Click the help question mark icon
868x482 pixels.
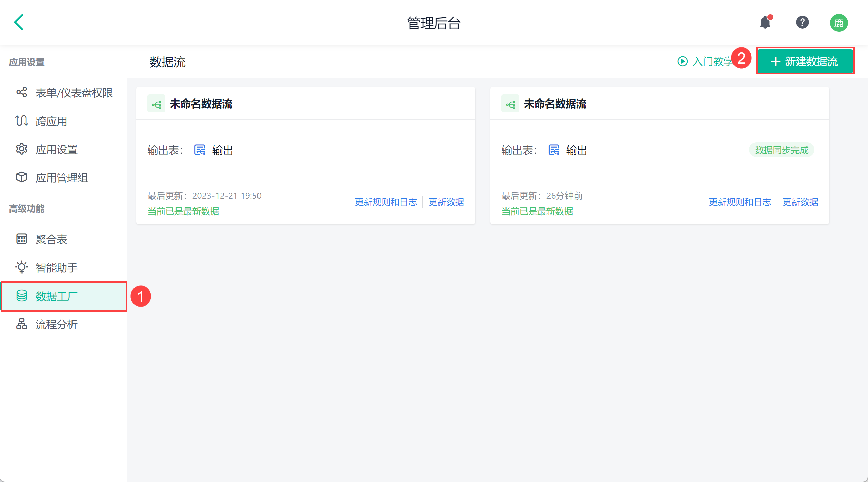[802, 23]
